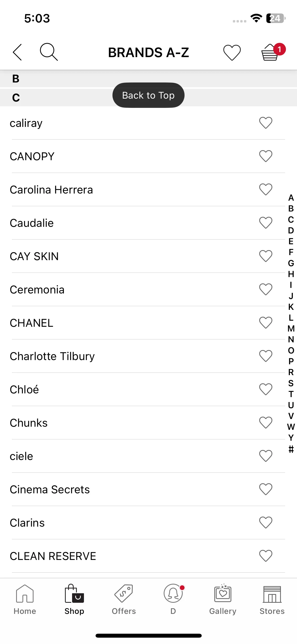Open search with the magnifier icon
This screenshot has height=644, width=297.
[x=49, y=52]
